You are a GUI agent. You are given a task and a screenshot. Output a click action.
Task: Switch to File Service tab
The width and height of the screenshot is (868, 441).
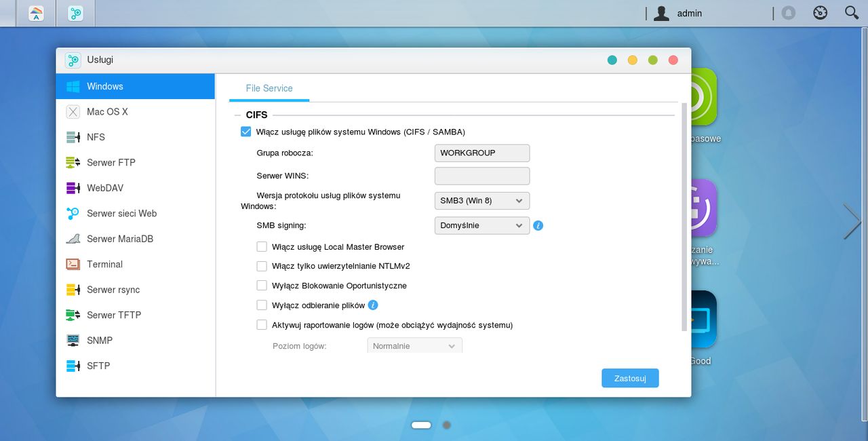point(269,88)
